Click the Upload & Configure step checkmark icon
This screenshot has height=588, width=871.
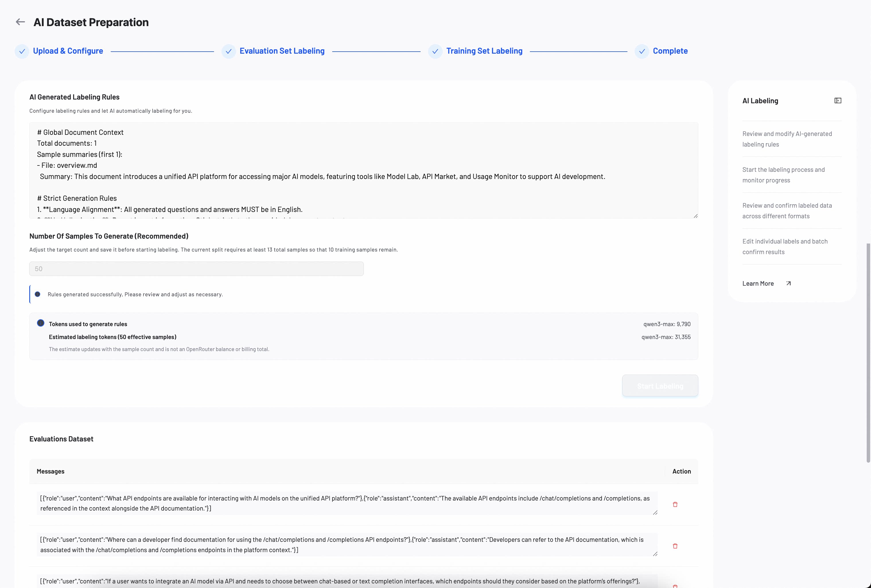(22, 51)
